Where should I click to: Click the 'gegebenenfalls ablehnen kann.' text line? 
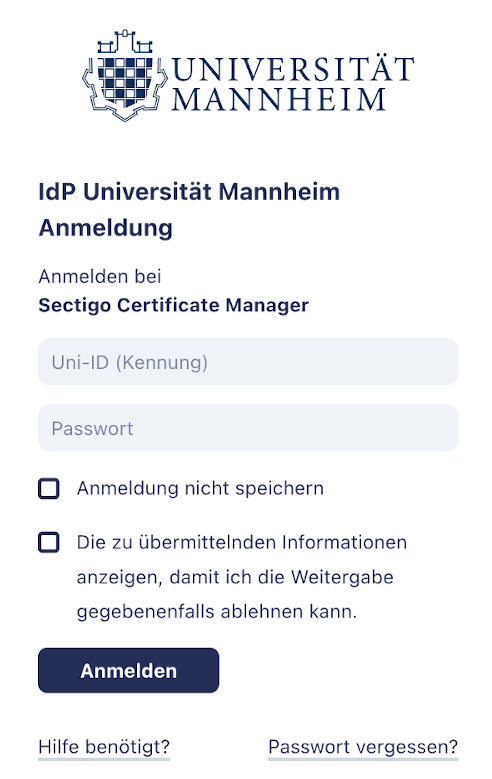pos(217,612)
